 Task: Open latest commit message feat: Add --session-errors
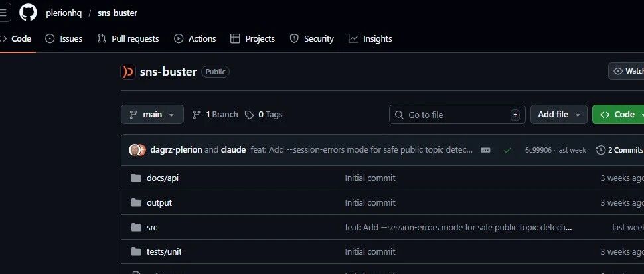click(361, 150)
